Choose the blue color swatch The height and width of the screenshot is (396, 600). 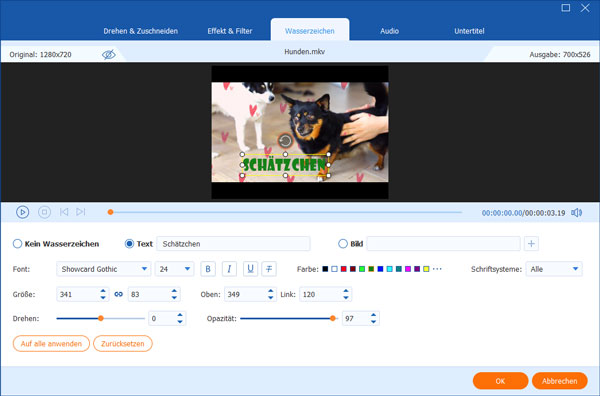coord(380,269)
